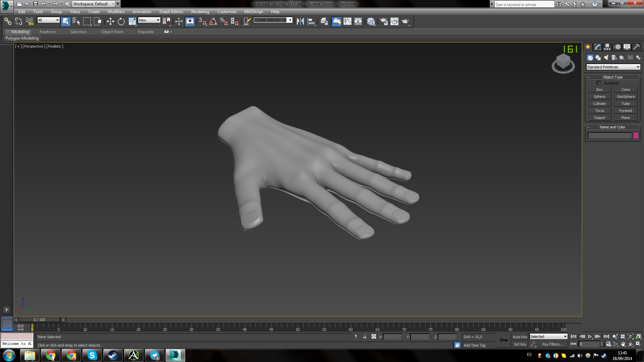Enable the AutoGrid checkbox

coord(599,83)
